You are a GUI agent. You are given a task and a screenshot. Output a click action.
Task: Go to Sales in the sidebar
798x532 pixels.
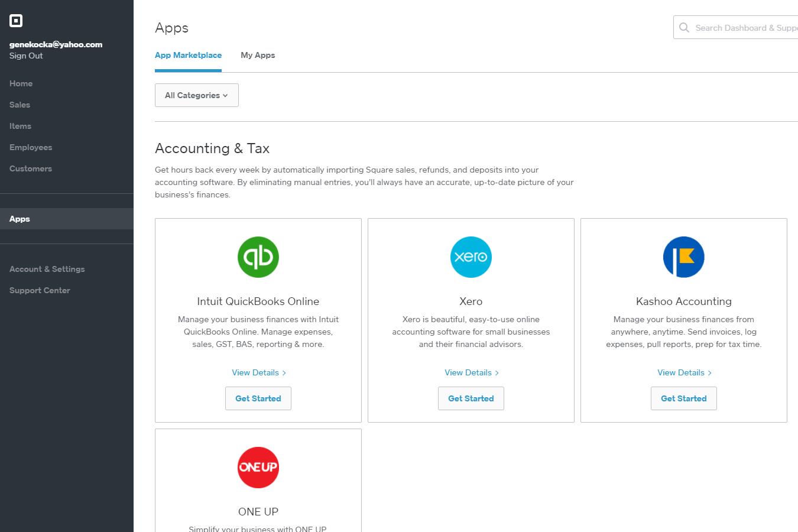click(x=20, y=105)
